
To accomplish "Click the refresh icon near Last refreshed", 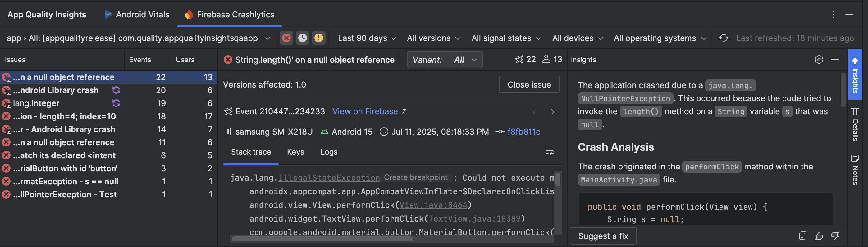I will tap(724, 38).
